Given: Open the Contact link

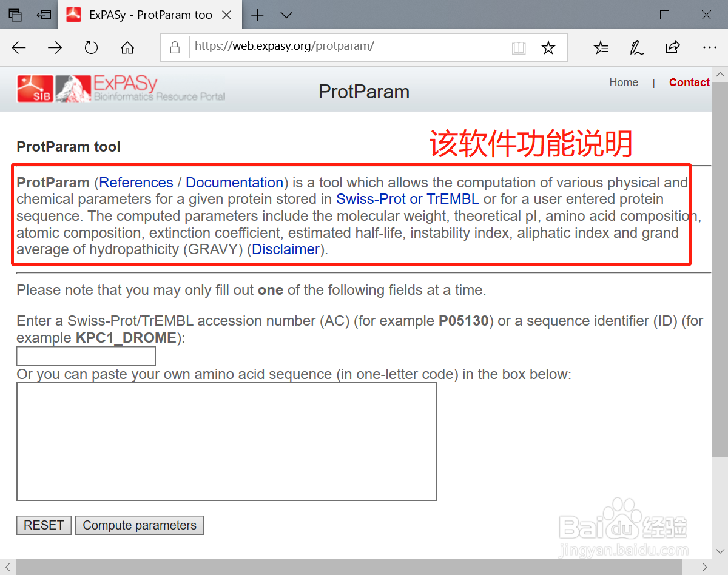Looking at the screenshot, I should tap(689, 82).
